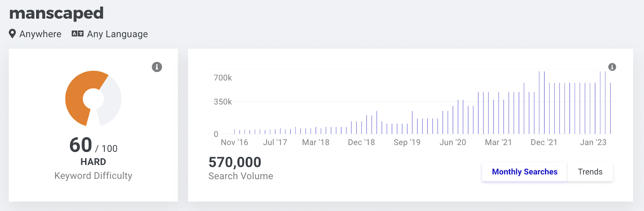Click the 0 y-axis label

(x=216, y=134)
